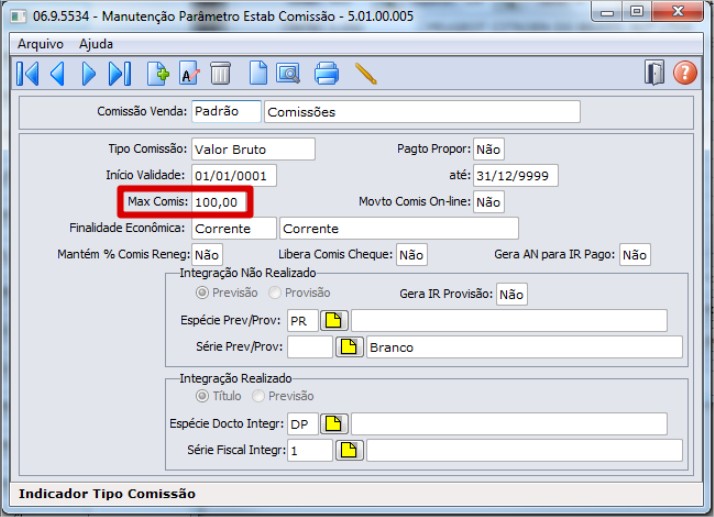This screenshot has width=714, height=517.
Task: Click Tipo Comissão field Valor Bruto
Action: click(253, 149)
